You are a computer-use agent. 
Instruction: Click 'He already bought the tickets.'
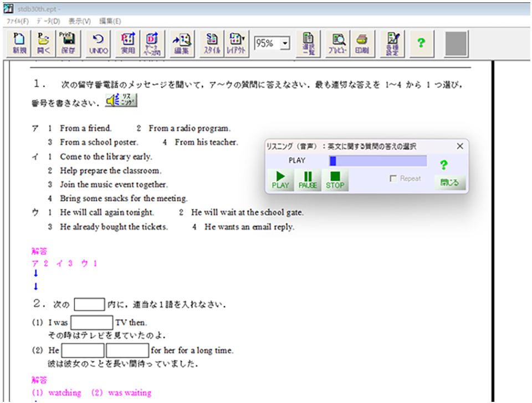(x=114, y=227)
